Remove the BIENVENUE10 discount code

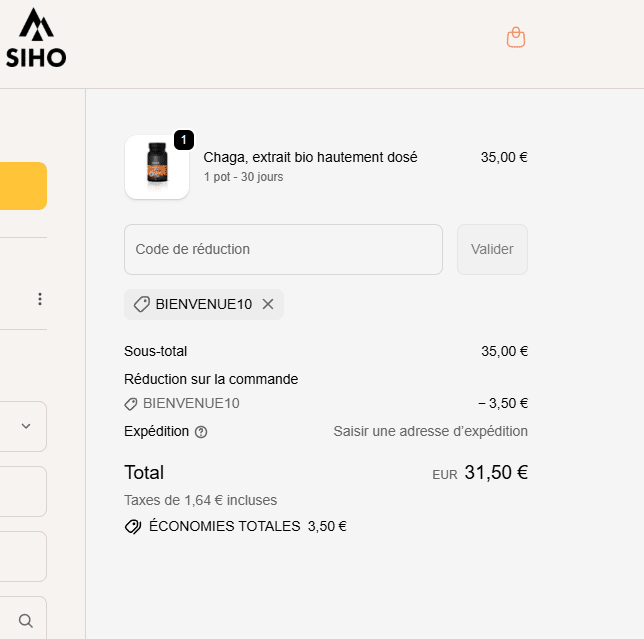[x=268, y=304]
